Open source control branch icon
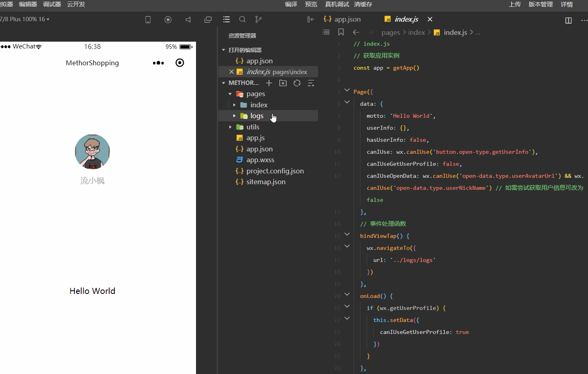This screenshot has width=588, height=374. [258, 19]
